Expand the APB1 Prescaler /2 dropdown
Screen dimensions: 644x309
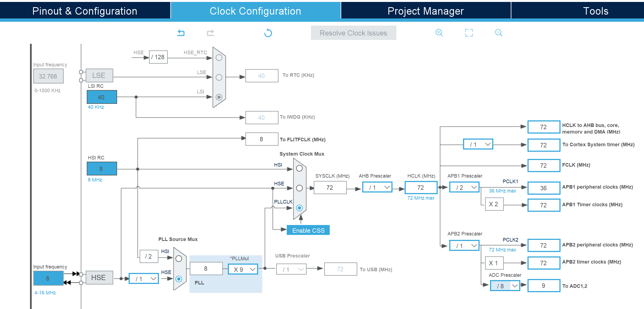point(464,188)
